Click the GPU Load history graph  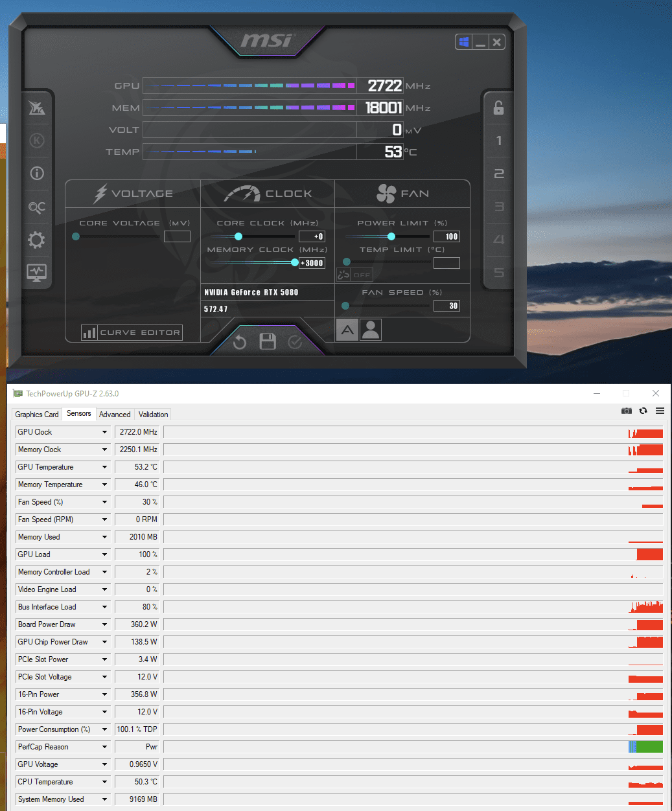(413, 554)
